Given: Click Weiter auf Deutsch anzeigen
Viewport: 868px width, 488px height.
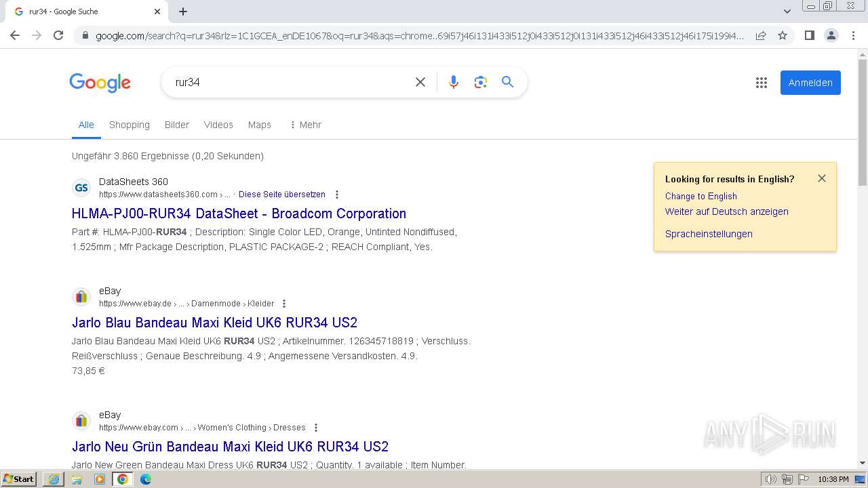Looking at the screenshot, I should coord(727,211).
